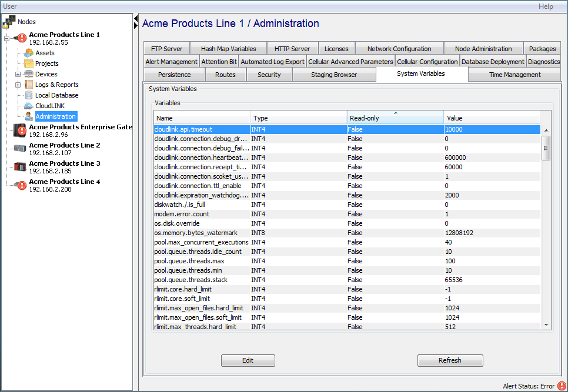Open the Alert Management tab
The height and width of the screenshot is (392, 568).
pos(171,62)
